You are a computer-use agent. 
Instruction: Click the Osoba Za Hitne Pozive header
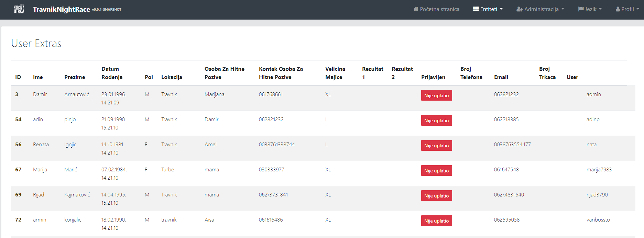225,73
